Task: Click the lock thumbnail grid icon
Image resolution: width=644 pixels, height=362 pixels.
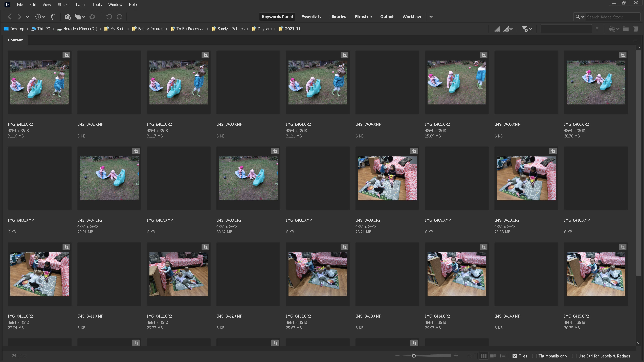Action: [x=471, y=356]
